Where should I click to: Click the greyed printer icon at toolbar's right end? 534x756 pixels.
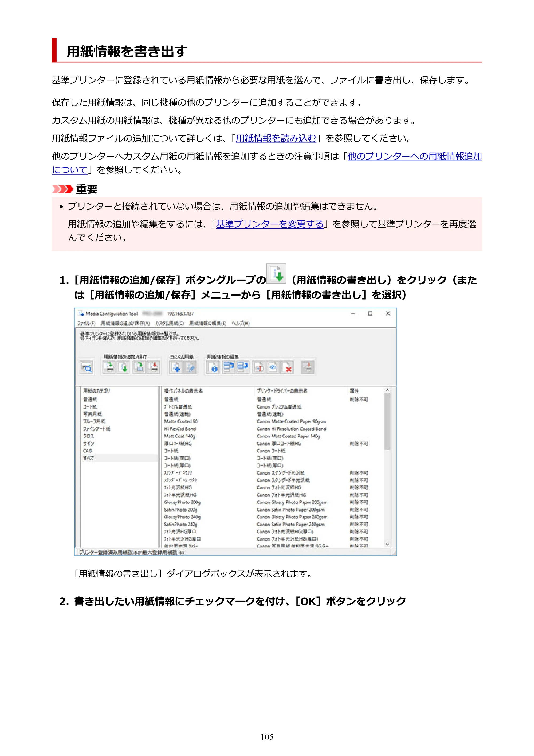tap(308, 367)
